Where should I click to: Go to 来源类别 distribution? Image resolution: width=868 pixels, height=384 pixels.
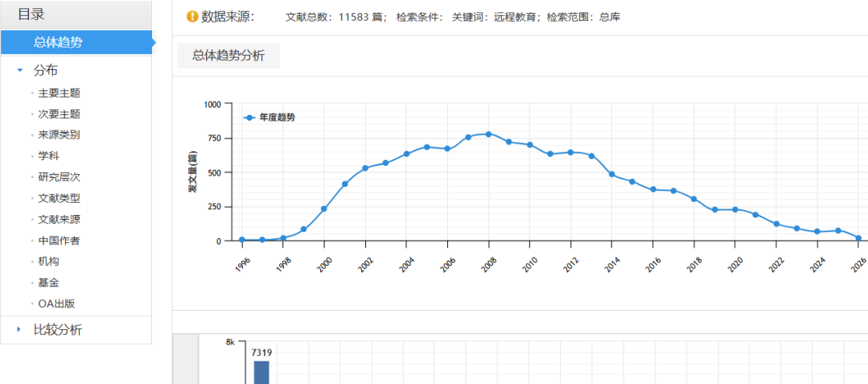click(x=60, y=135)
